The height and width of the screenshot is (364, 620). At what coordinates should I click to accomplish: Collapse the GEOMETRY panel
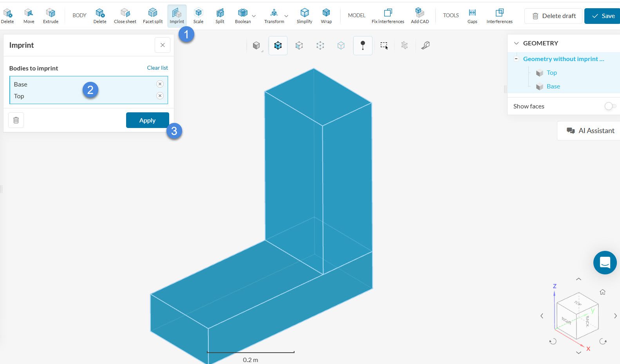(x=516, y=43)
